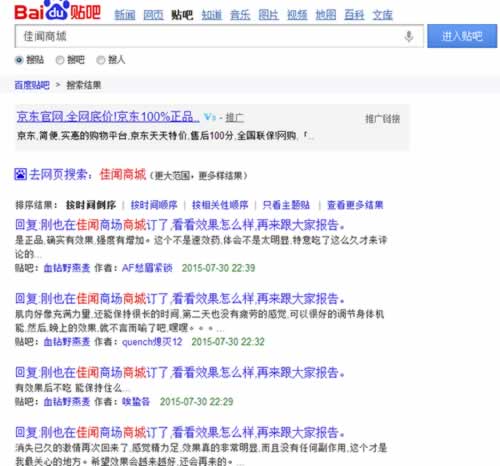500x466 pixels.
Task: Select the 按吧 search radio button
Action: pos(60,60)
